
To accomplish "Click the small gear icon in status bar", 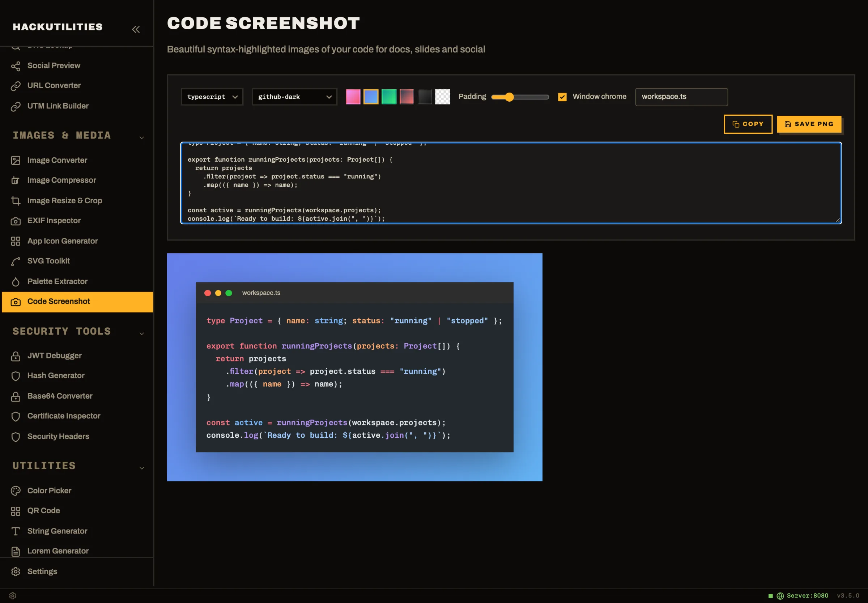I will (x=12, y=596).
